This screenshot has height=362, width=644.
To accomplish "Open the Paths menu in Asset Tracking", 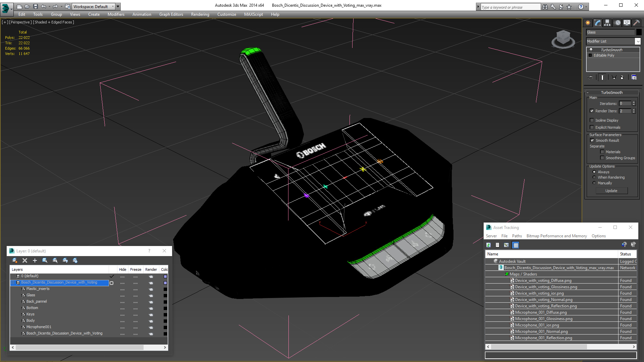I will (517, 236).
